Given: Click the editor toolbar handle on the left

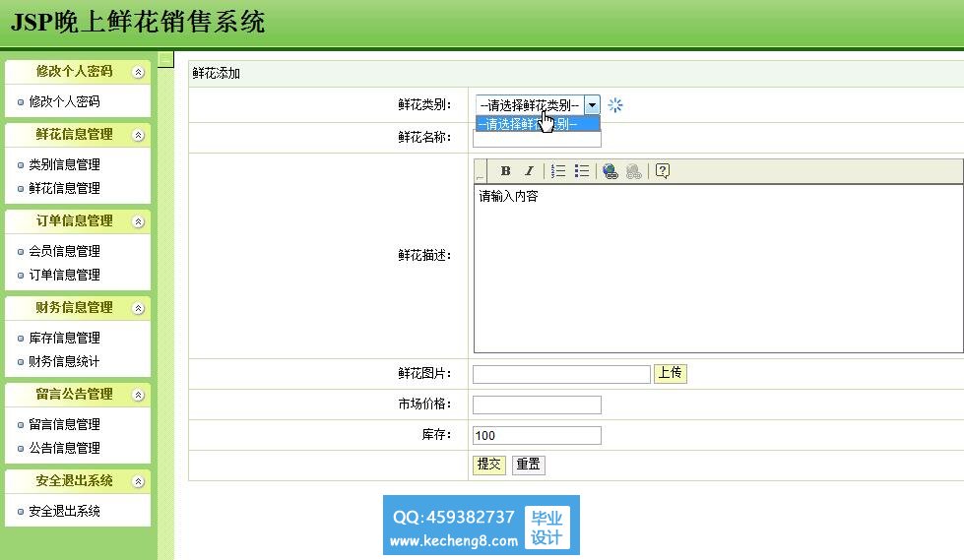Looking at the screenshot, I should click(x=481, y=171).
